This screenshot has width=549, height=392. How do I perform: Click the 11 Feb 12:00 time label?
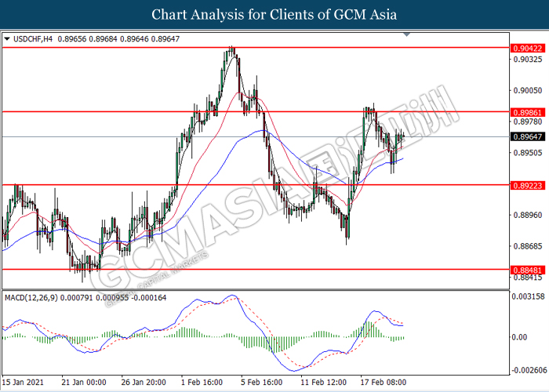[323, 382]
